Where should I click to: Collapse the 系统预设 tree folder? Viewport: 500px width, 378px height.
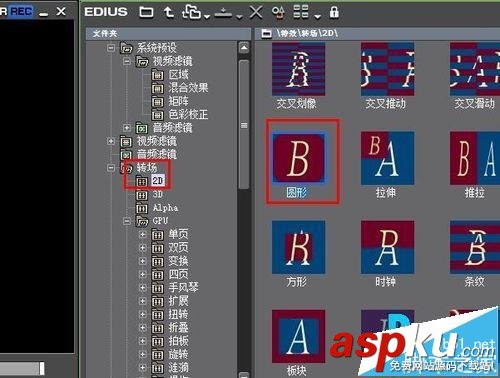pyautogui.click(x=111, y=48)
